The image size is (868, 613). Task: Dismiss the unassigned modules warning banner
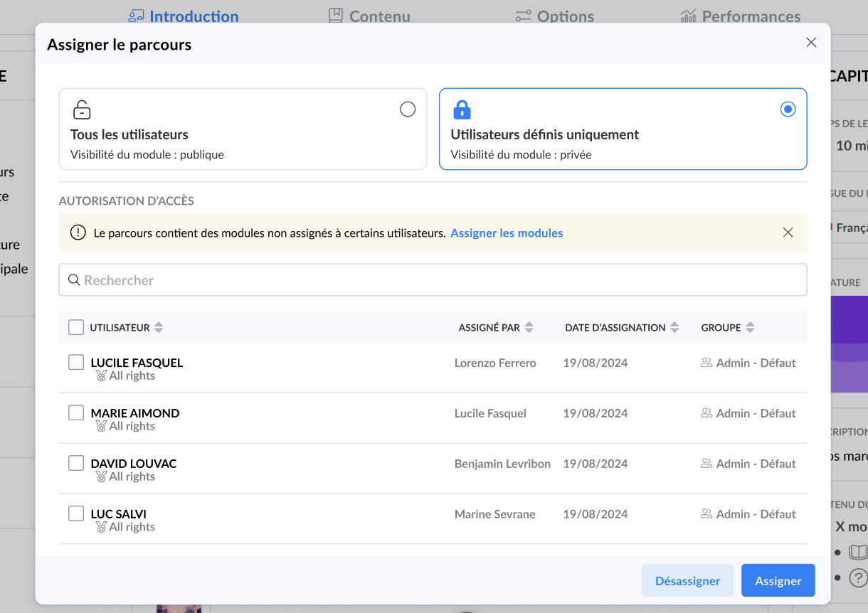tap(788, 233)
